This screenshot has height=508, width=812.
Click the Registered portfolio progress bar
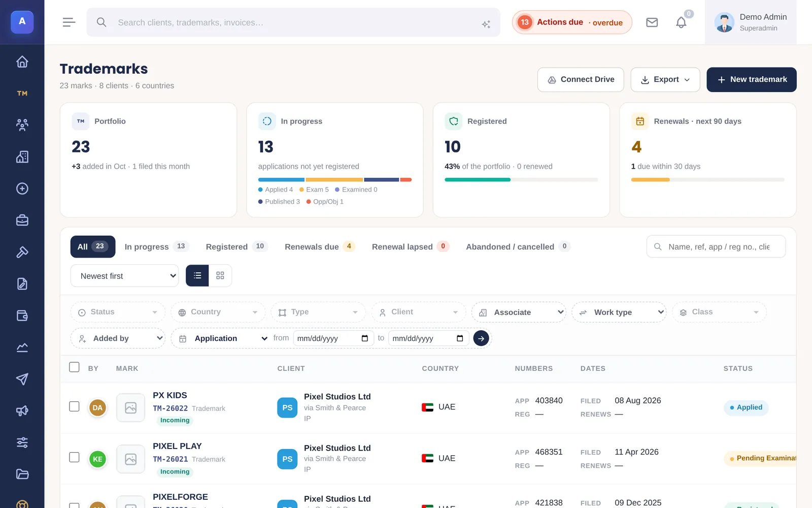point(521,180)
